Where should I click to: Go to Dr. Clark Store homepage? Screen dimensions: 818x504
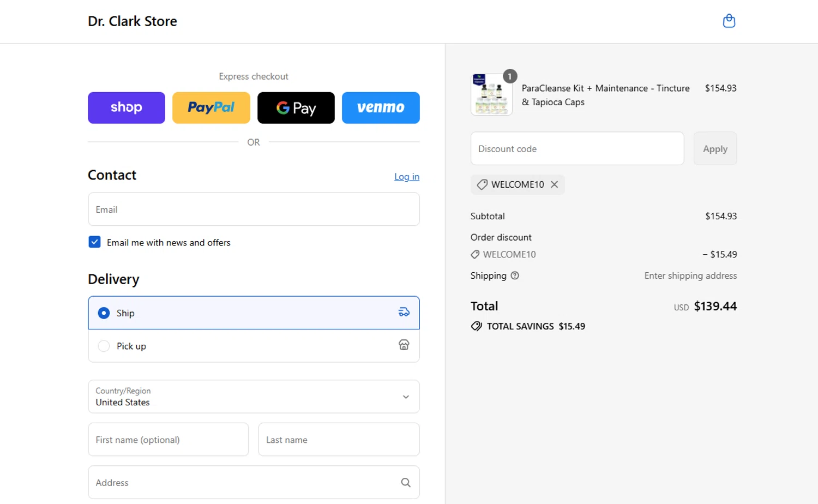133,21
